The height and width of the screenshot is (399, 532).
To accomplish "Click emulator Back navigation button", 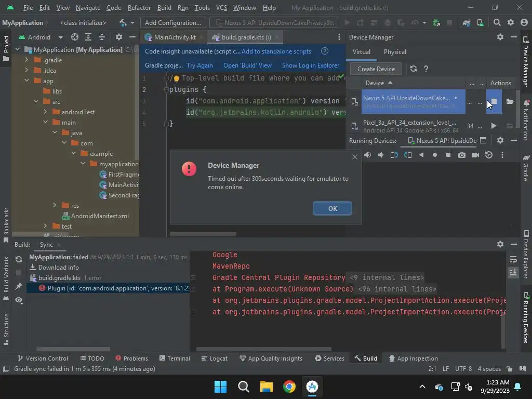I will click(421, 155).
